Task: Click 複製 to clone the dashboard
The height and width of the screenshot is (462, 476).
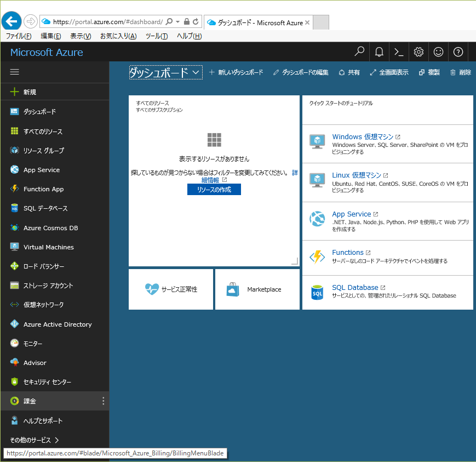Action: [429, 72]
